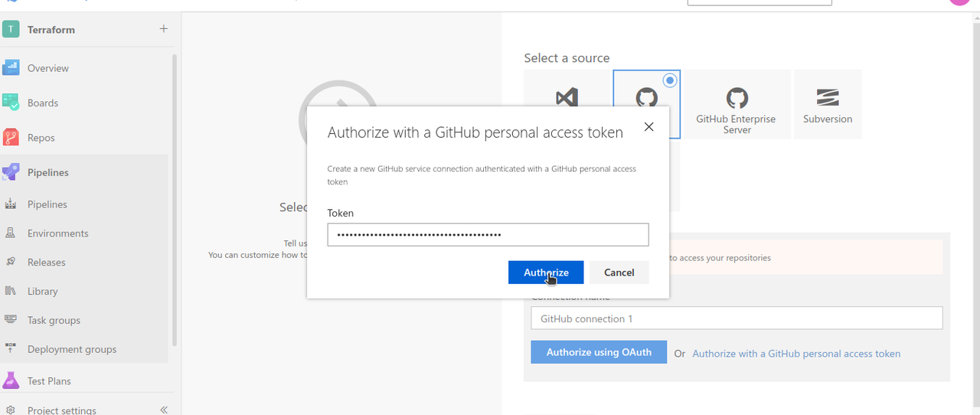Open Task groups label
This screenshot has width=980, height=415.
pos(54,320)
